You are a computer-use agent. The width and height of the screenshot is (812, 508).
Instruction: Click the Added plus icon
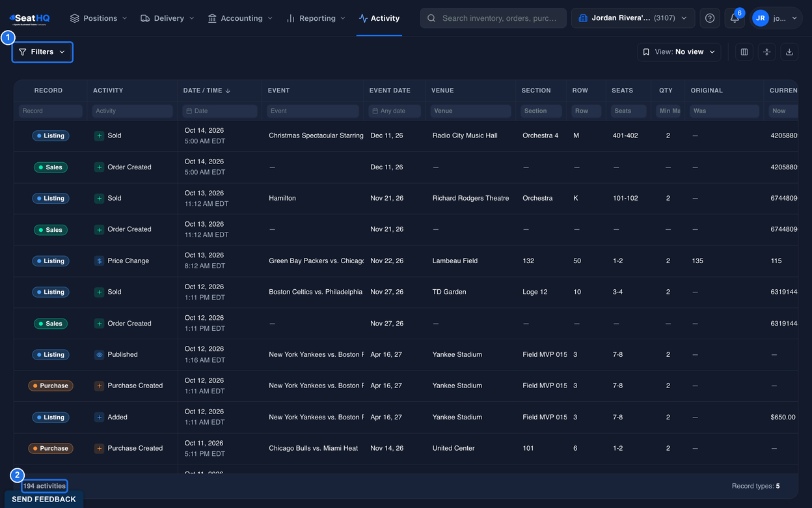[x=99, y=417]
